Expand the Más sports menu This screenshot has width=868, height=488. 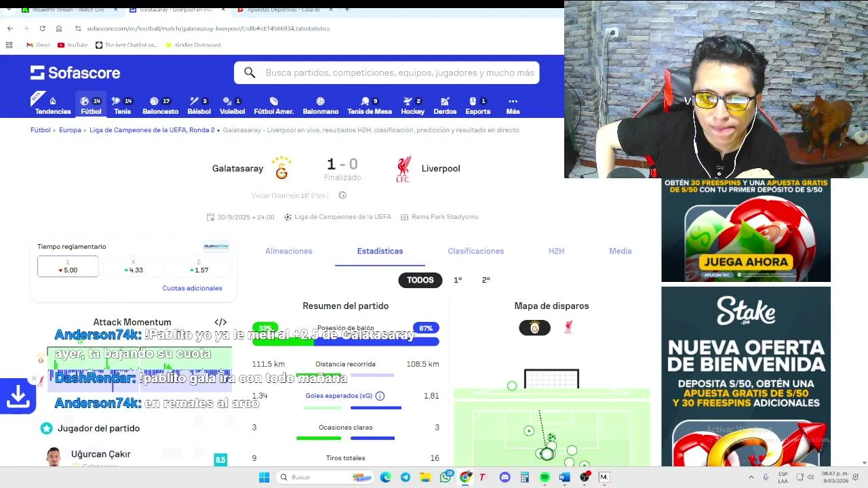click(x=513, y=105)
